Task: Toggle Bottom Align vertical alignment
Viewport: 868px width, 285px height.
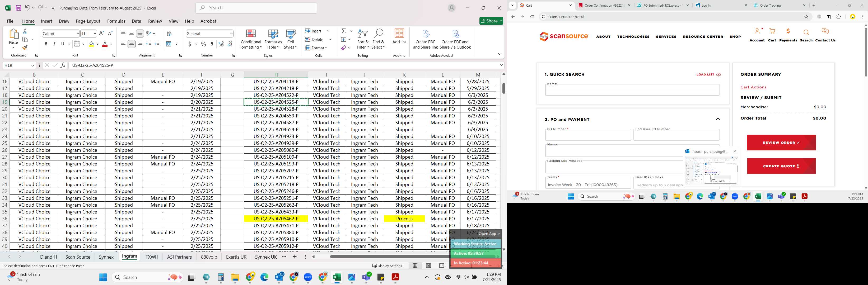Action: pos(140,33)
